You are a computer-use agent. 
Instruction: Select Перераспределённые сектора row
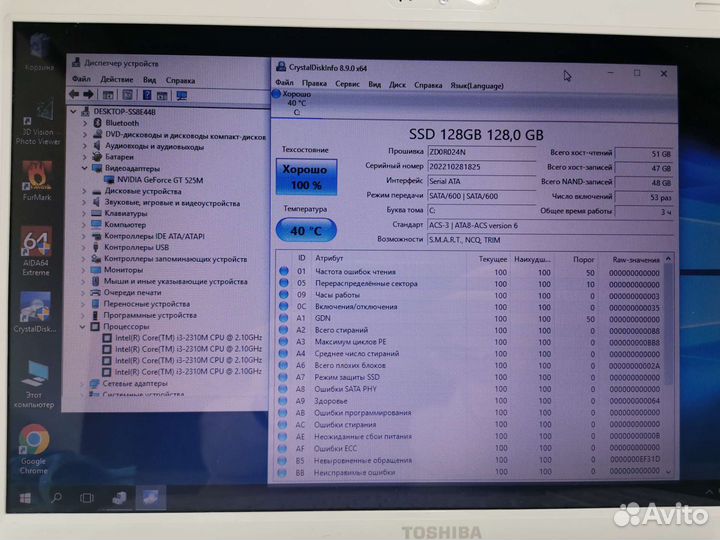pos(470,284)
